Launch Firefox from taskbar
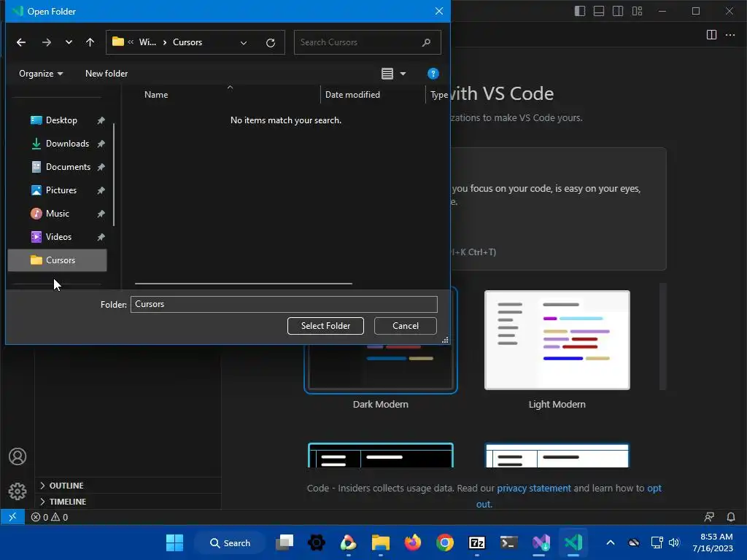This screenshot has width=747, height=560. [413, 542]
